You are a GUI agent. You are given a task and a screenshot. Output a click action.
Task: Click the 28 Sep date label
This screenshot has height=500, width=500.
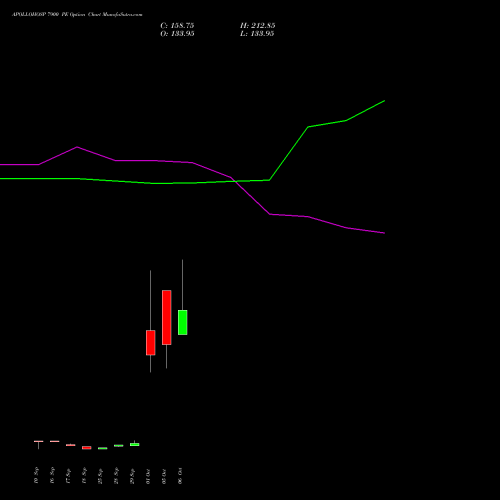[x=116, y=476]
